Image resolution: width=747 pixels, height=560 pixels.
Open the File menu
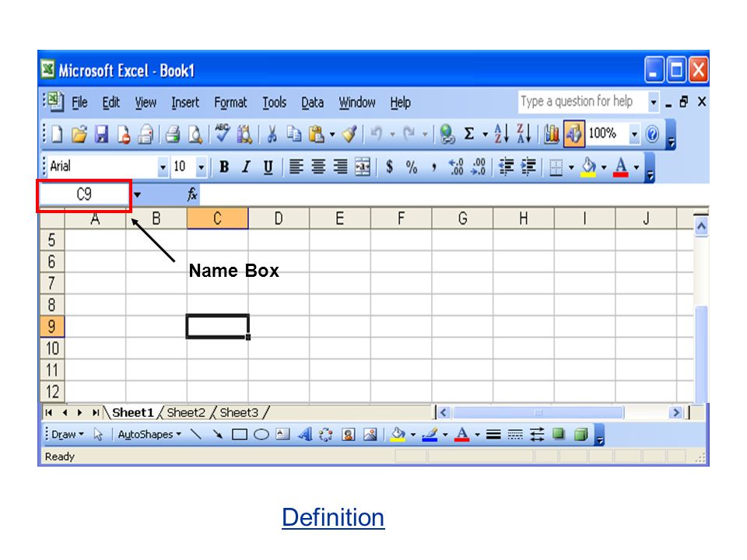79,103
